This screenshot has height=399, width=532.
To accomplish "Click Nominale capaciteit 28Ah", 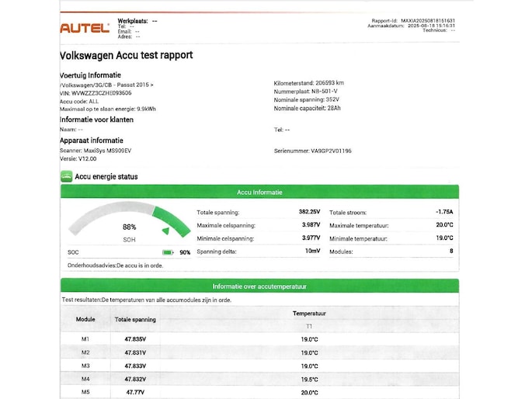I will (x=307, y=108).
